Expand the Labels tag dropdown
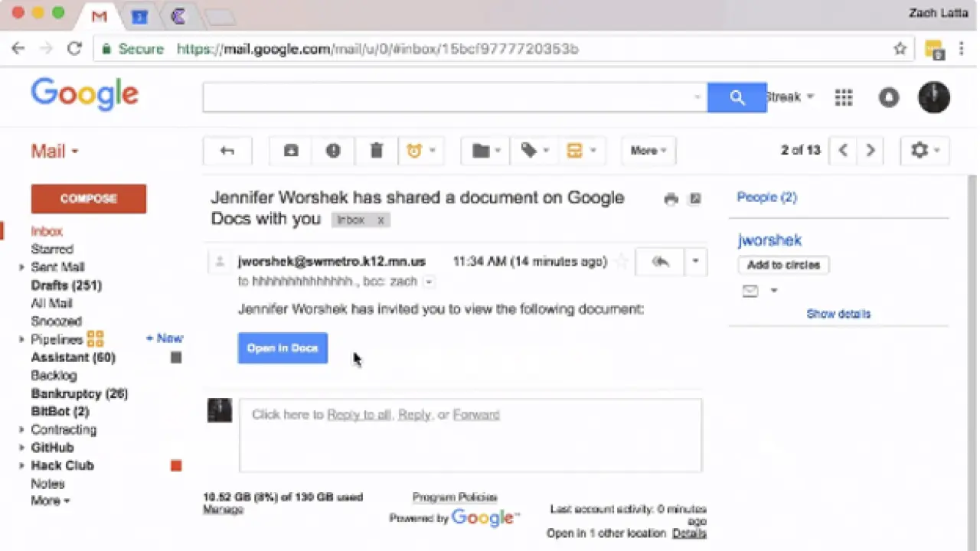This screenshot has height=551, width=980. 534,151
